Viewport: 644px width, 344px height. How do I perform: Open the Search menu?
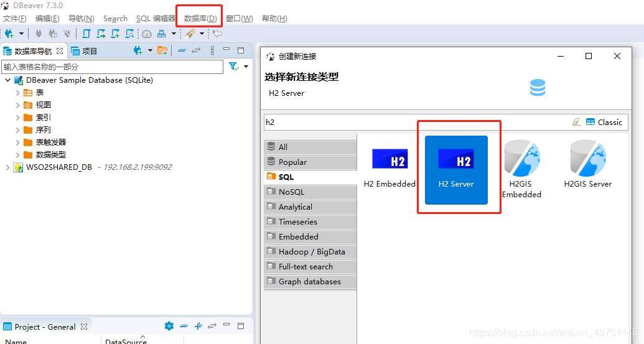pyautogui.click(x=115, y=19)
